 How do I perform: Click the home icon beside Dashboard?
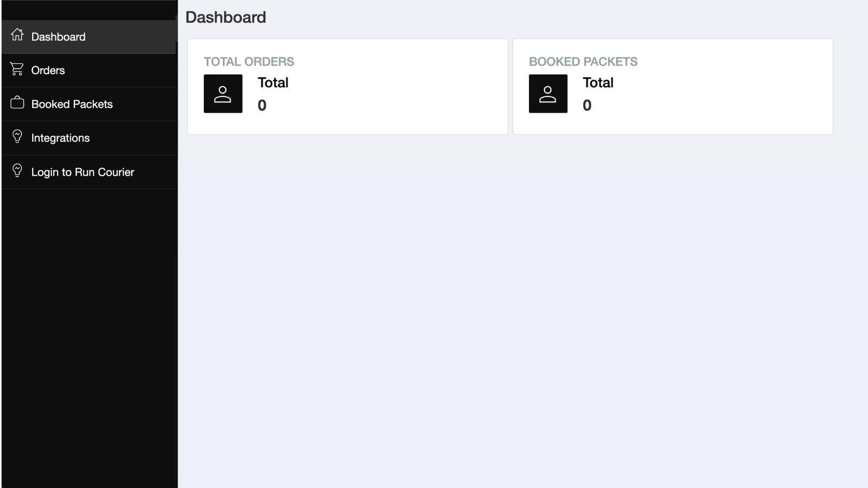[x=17, y=35]
